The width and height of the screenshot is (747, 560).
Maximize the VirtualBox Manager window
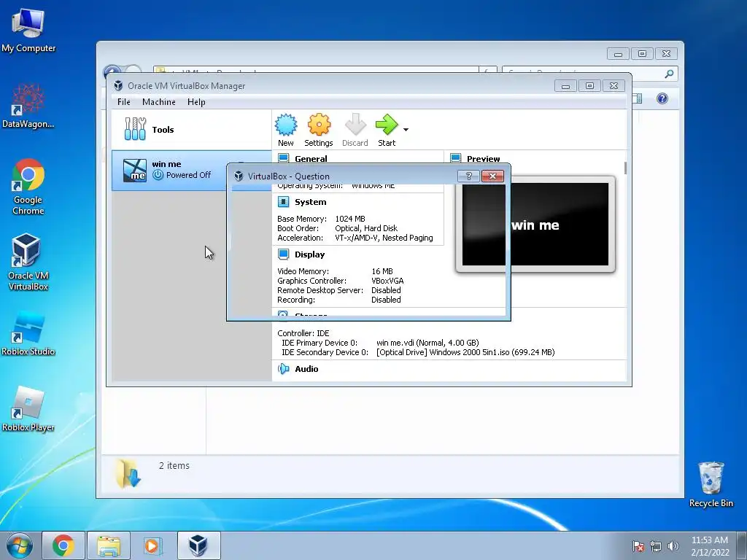pyautogui.click(x=589, y=86)
